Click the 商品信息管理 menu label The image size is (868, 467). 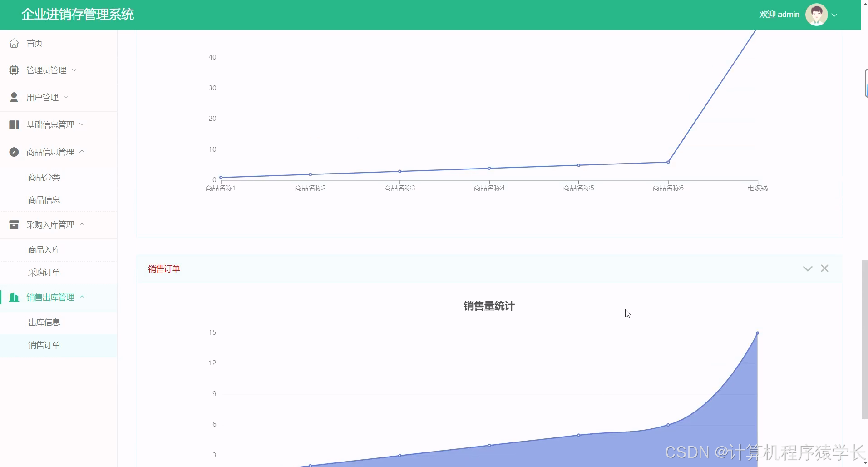[x=50, y=152]
